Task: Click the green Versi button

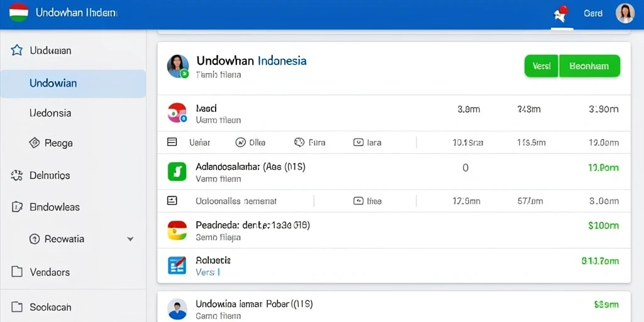Action: click(541, 65)
